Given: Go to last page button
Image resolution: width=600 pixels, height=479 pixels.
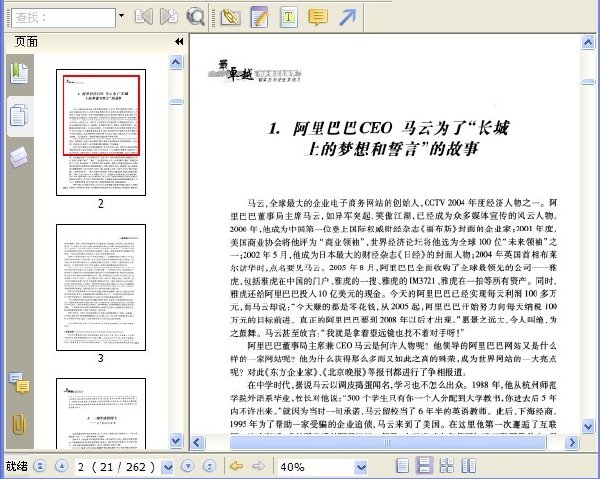Looking at the screenshot, I should [x=210, y=466].
